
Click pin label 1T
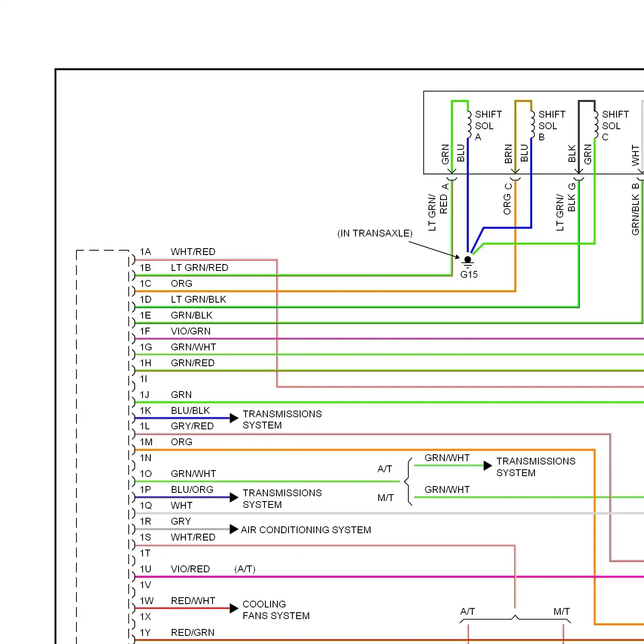pos(145,553)
